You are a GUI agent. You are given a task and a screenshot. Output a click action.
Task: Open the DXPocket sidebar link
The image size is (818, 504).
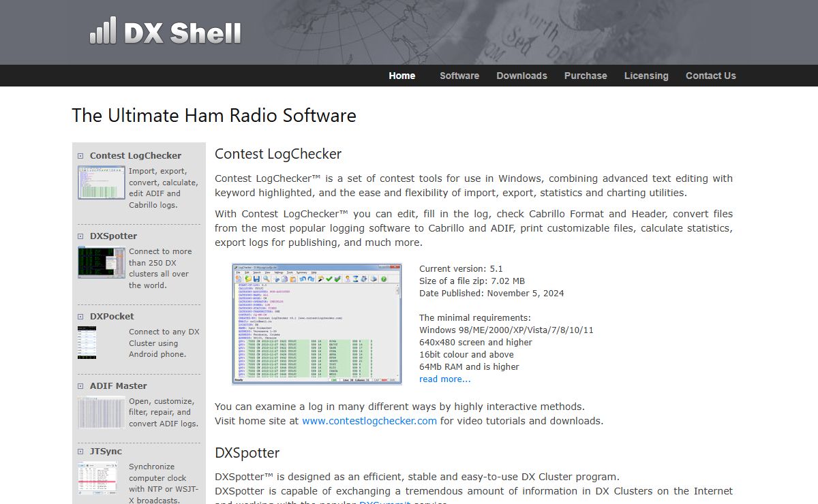[x=112, y=316]
